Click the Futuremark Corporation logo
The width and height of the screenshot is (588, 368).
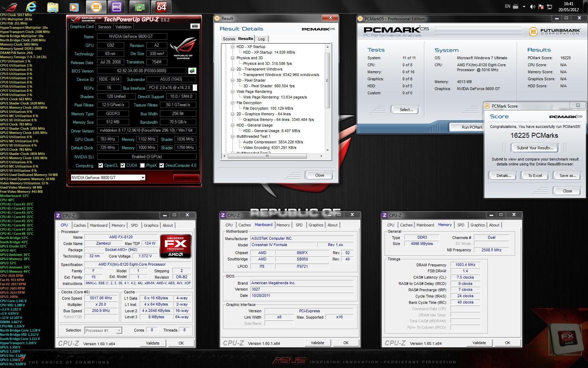(x=555, y=32)
